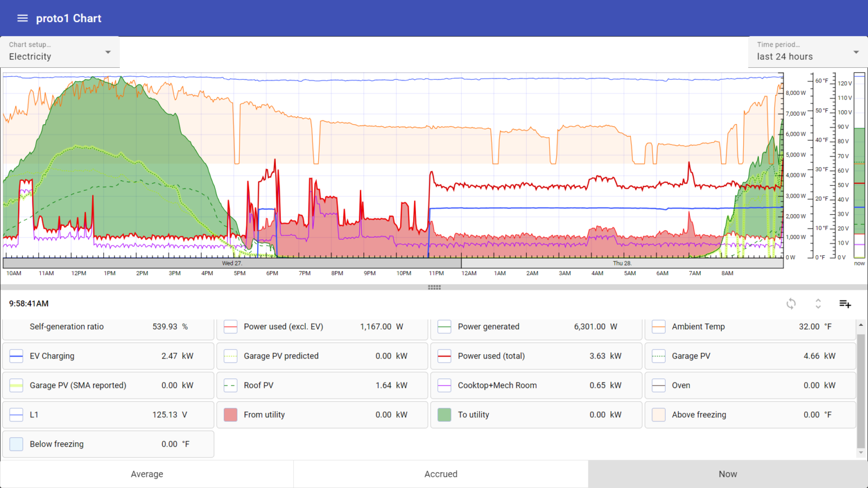The image size is (868, 488).
Task: Toggle the From utility series visibility
Action: 231,415
